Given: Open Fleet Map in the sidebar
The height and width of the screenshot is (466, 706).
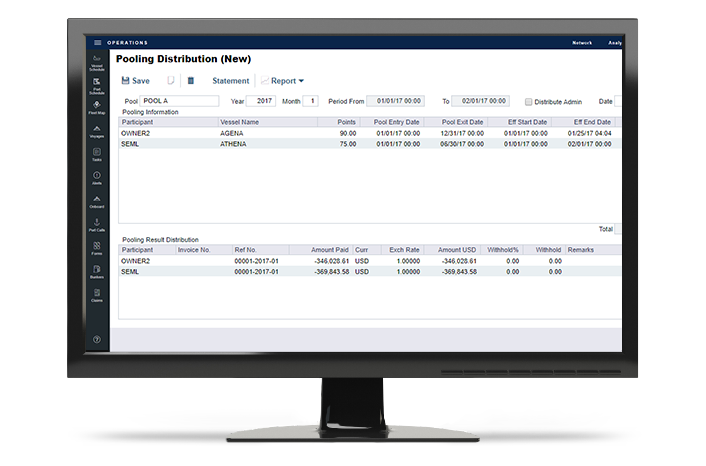Looking at the screenshot, I should point(97,108).
